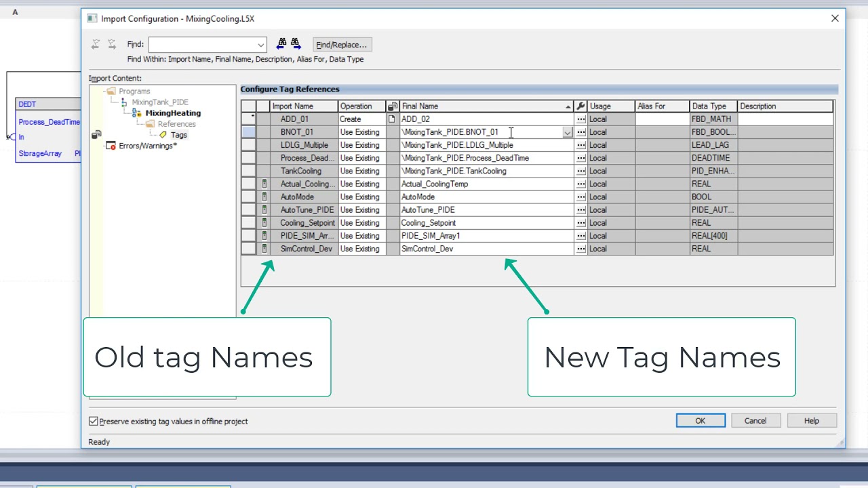868x488 pixels.
Task: Open properties ellipsis for ADD_02 row
Action: pyautogui.click(x=580, y=119)
